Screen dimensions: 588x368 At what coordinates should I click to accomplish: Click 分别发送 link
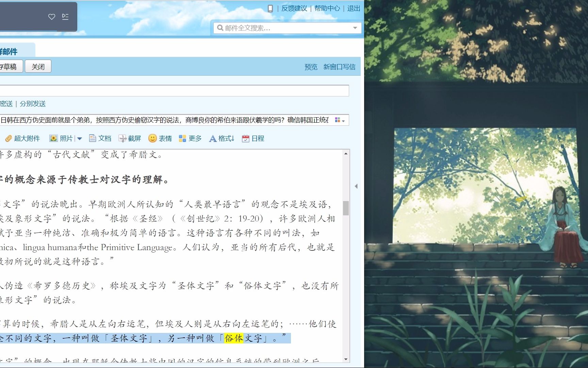[33, 104]
